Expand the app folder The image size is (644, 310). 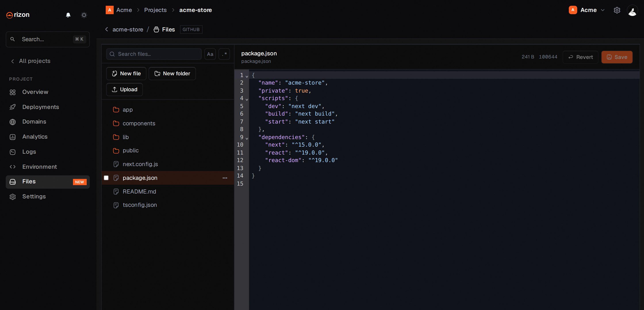[168, 110]
